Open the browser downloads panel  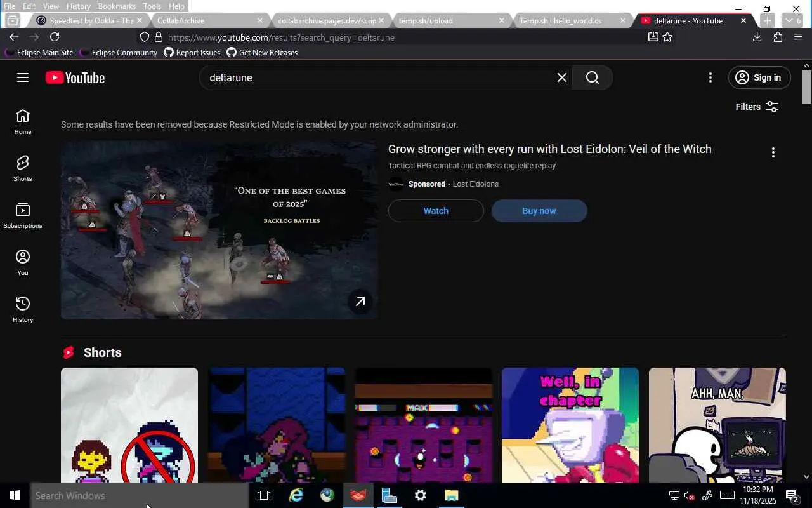757,37
